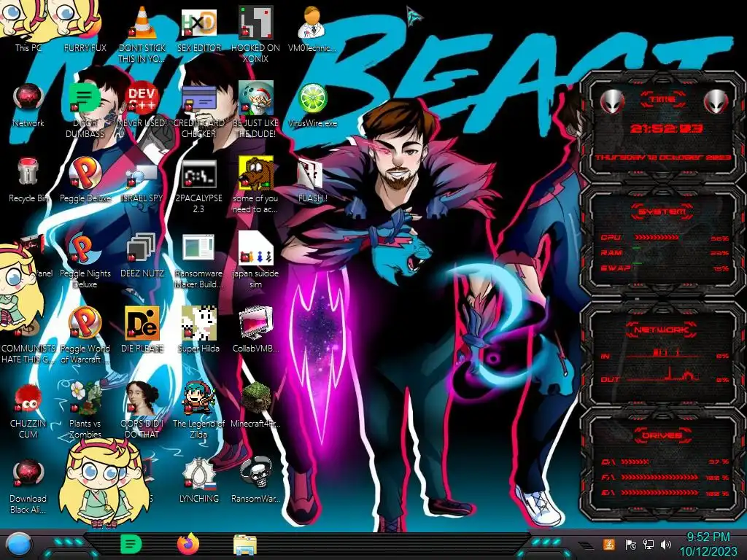Click the volume speaker tray icon
The width and height of the screenshot is (747, 560).
[666, 544]
